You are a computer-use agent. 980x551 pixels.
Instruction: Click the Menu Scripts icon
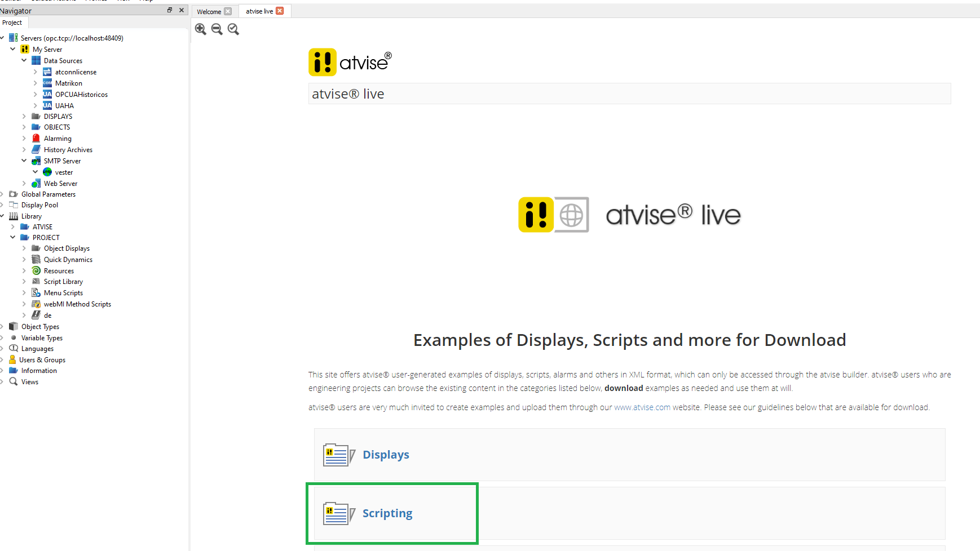pos(36,292)
